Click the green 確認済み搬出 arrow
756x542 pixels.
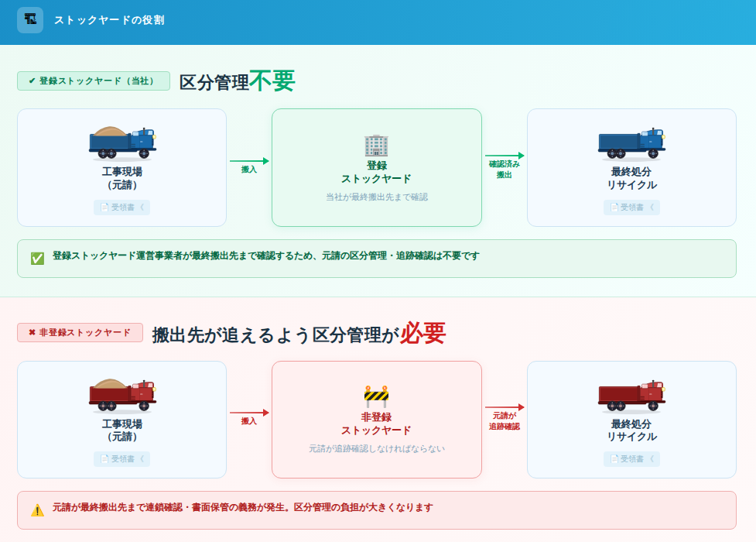tap(505, 156)
